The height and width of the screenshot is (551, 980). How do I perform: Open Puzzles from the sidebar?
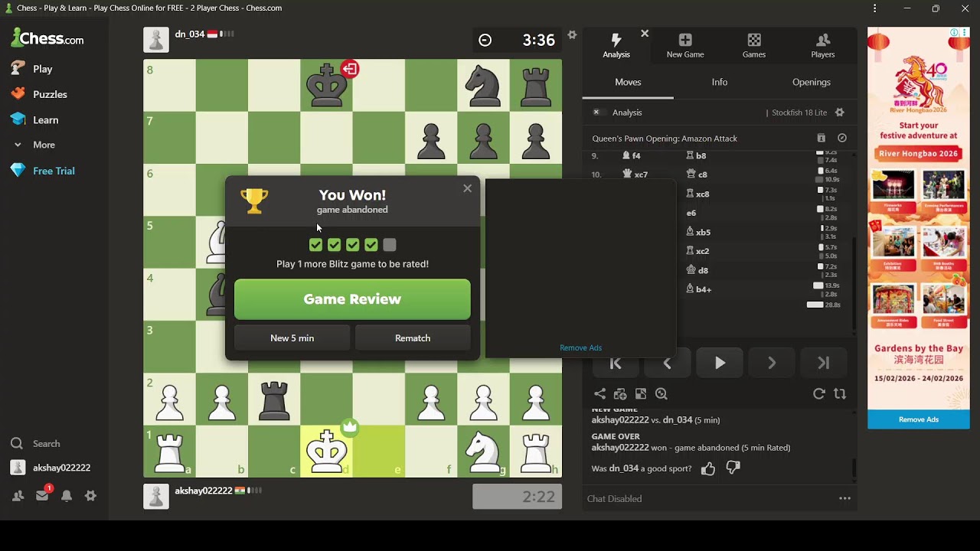coord(39,94)
